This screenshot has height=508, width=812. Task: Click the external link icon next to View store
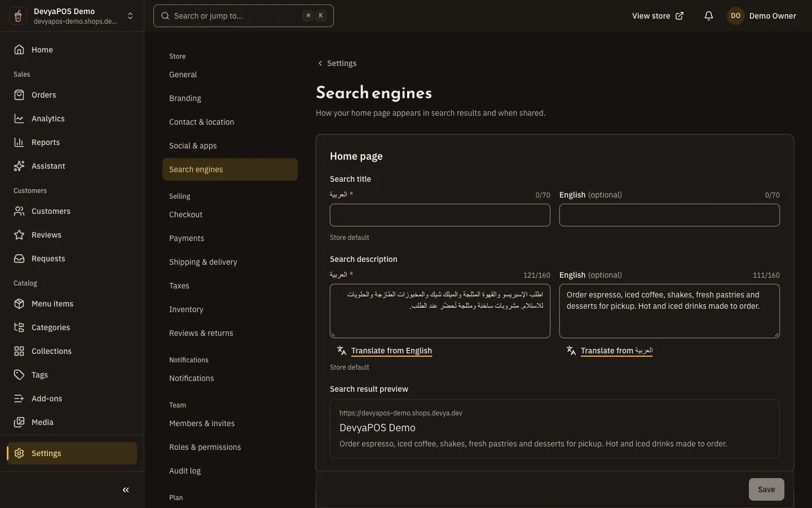pyautogui.click(x=679, y=16)
